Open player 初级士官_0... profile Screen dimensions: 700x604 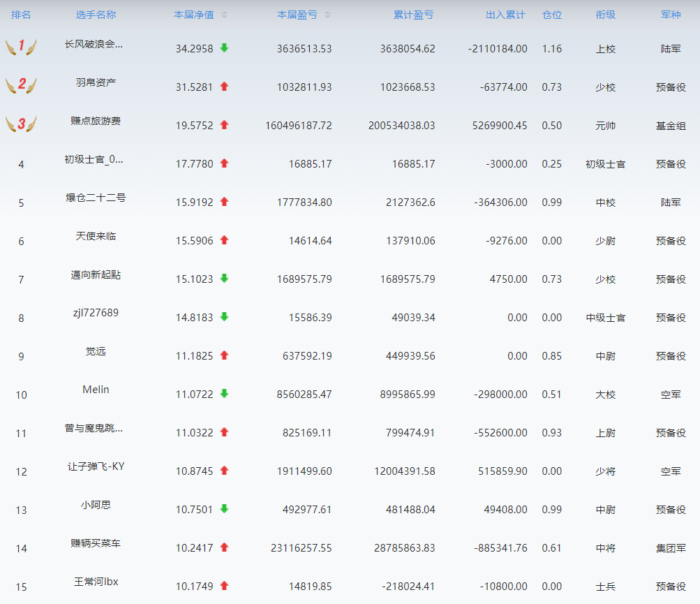tap(94, 159)
